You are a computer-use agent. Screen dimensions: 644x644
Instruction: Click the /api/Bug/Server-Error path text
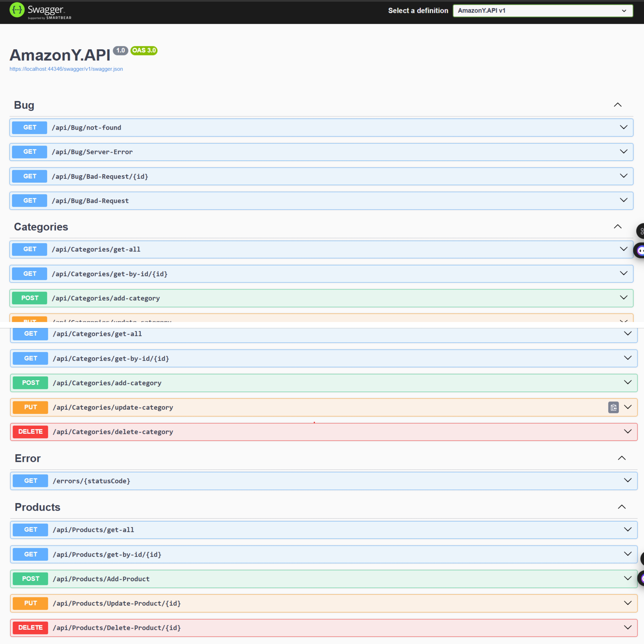(x=92, y=152)
